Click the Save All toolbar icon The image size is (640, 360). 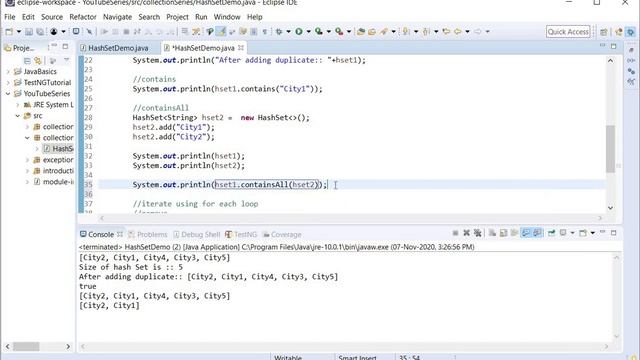tap(40, 31)
